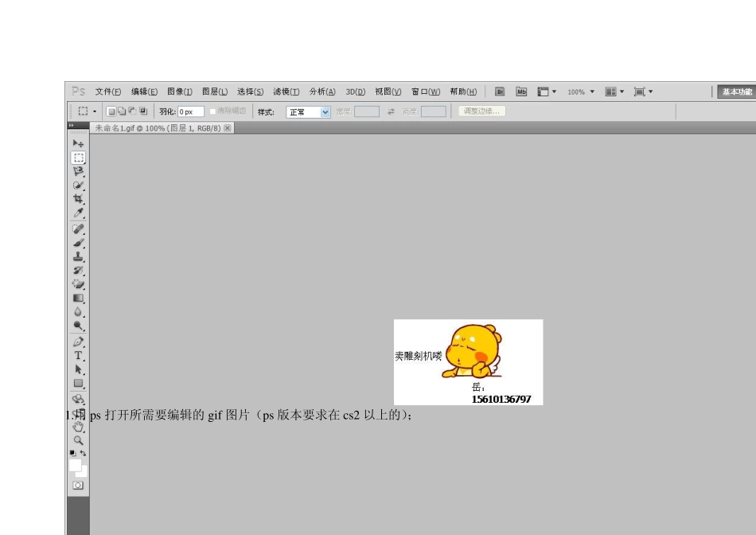This screenshot has width=756, height=535.
Task: Select the Zoom tool
Action: (79, 440)
